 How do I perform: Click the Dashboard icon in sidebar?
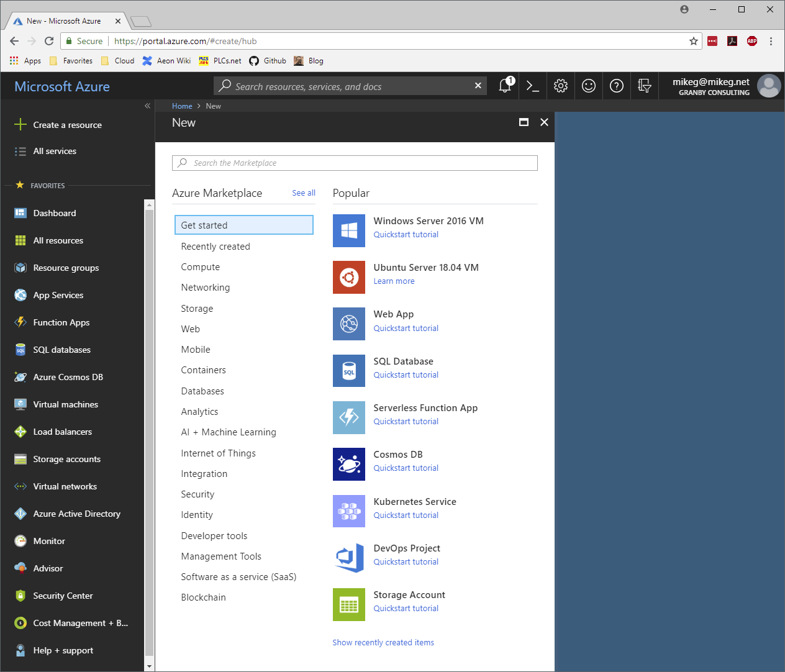(x=20, y=213)
